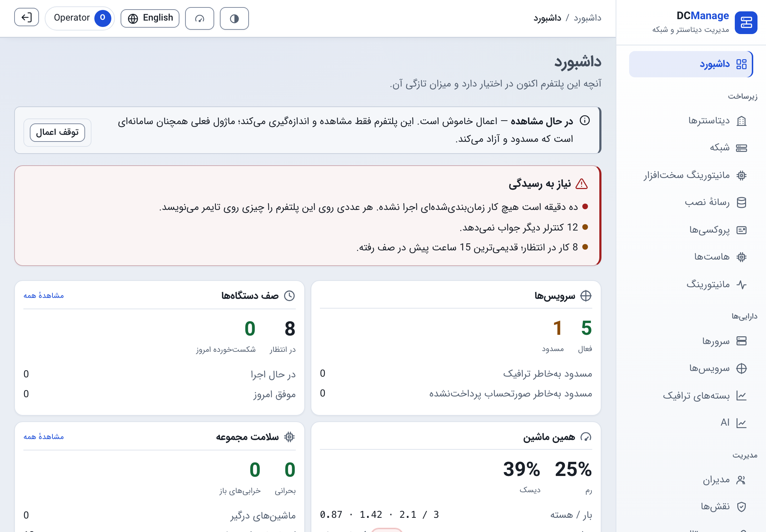The height and width of the screenshot is (532, 766).
Task: Click the 25% RAM value
Action: [x=573, y=469]
